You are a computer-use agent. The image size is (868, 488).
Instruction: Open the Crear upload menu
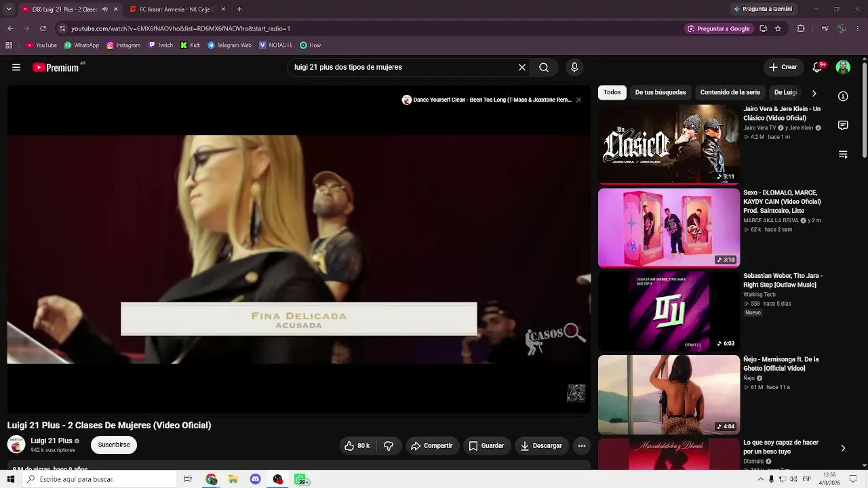coord(783,67)
